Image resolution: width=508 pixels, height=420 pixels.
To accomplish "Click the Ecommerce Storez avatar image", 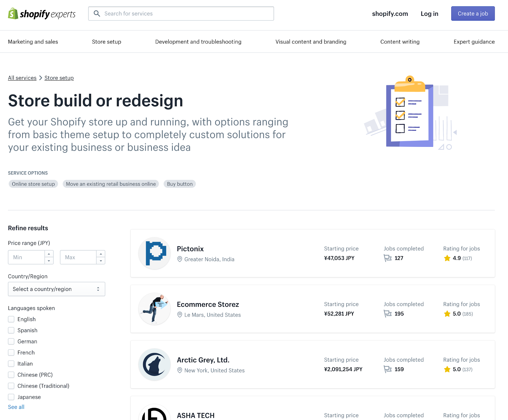I will coord(154,309).
